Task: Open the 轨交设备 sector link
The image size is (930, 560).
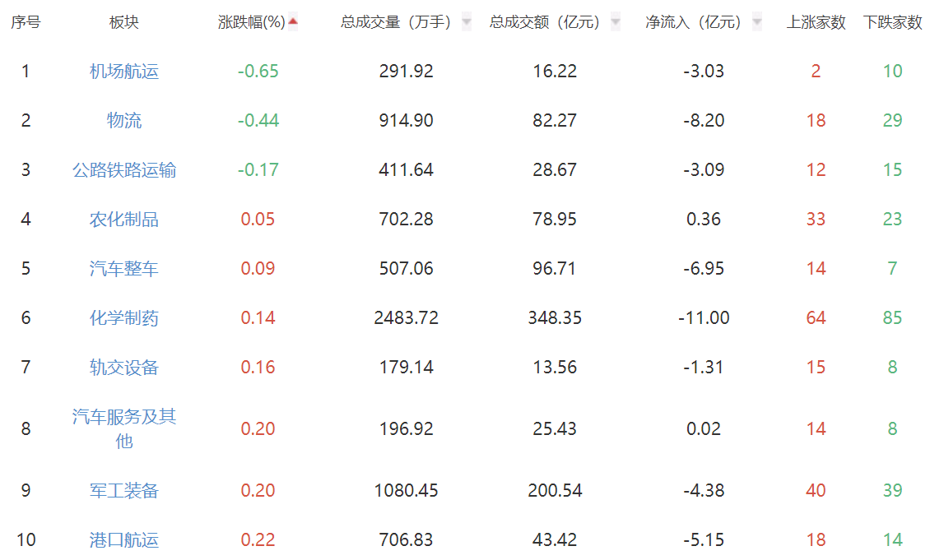Action: pyautogui.click(x=124, y=368)
